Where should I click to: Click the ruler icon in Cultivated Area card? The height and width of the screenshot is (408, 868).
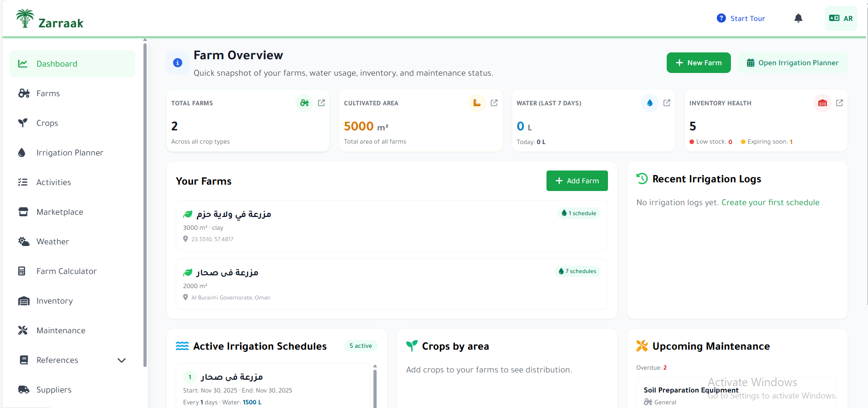pyautogui.click(x=477, y=103)
